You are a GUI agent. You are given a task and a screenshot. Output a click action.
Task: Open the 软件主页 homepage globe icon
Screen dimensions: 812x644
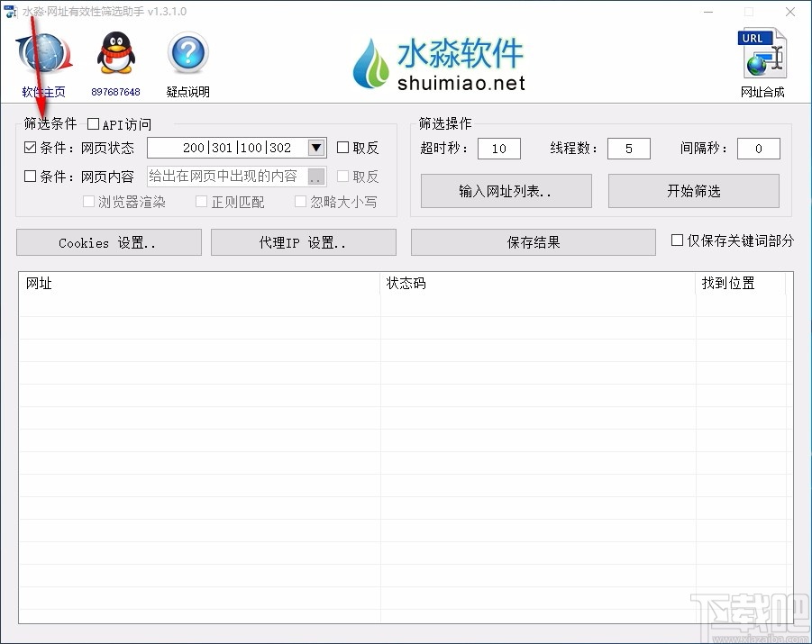(42, 56)
